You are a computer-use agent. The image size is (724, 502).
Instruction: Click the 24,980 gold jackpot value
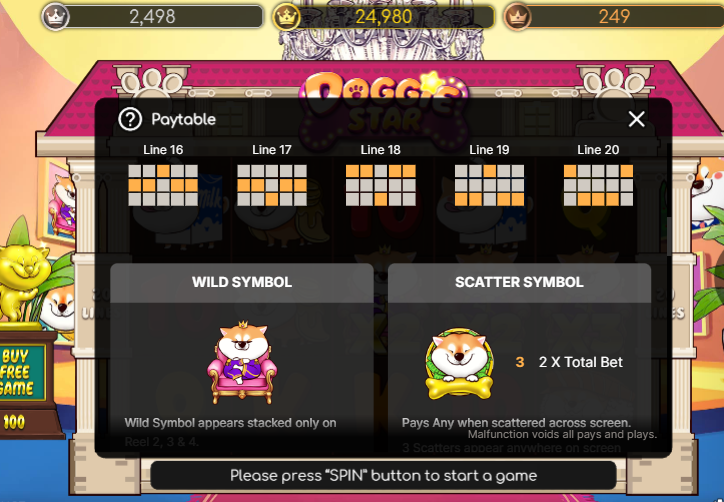coord(383,17)
